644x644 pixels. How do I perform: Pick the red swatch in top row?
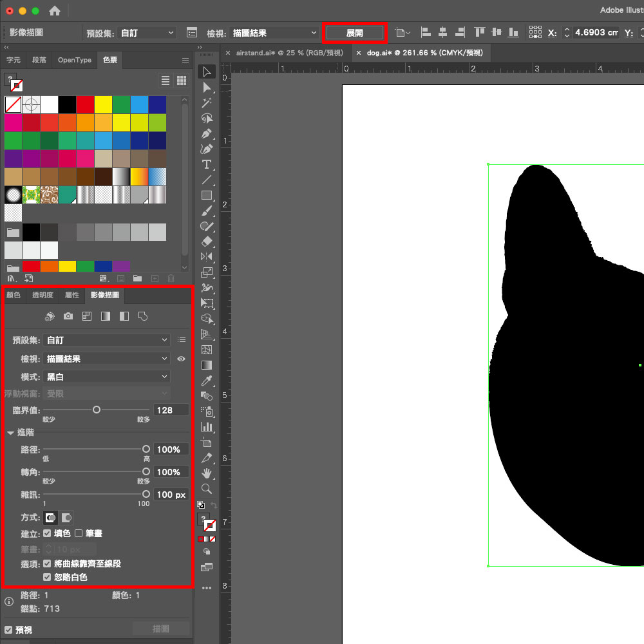pos(86,104)
